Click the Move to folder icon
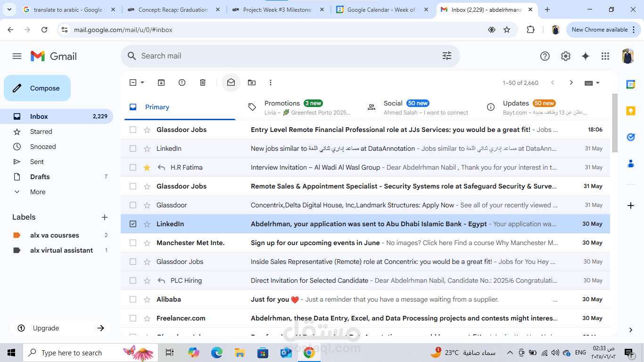This screenshot has height=362, width=644. pos(252,82)
